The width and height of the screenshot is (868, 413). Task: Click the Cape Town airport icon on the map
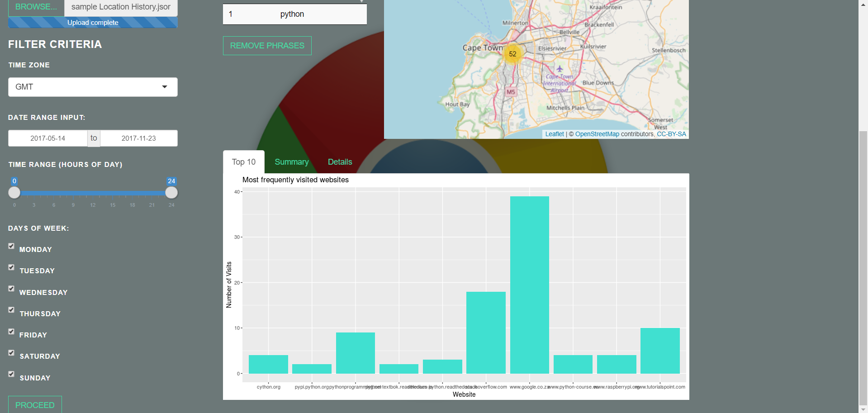560,69
